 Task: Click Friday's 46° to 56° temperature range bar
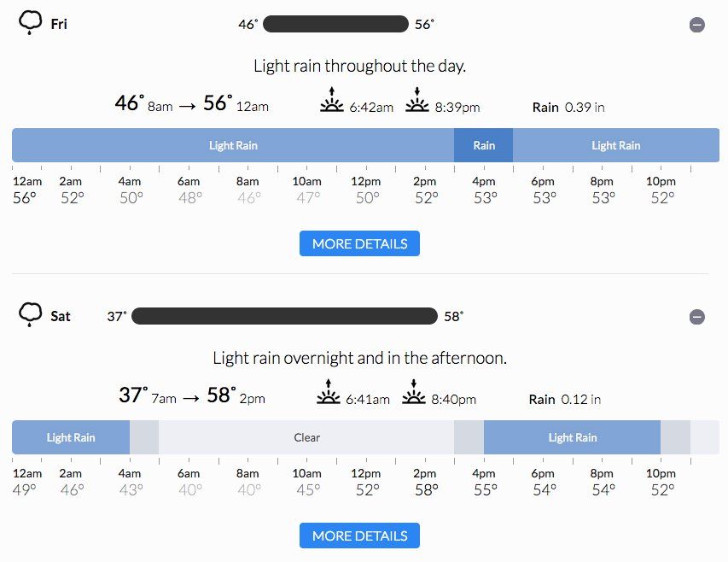tap(335, 24)
